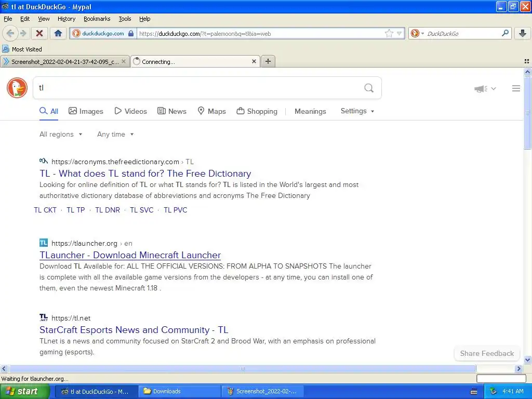Screen dimensions: 532x399
Task: Switch to Videos results
Action: tap(130, 111)
